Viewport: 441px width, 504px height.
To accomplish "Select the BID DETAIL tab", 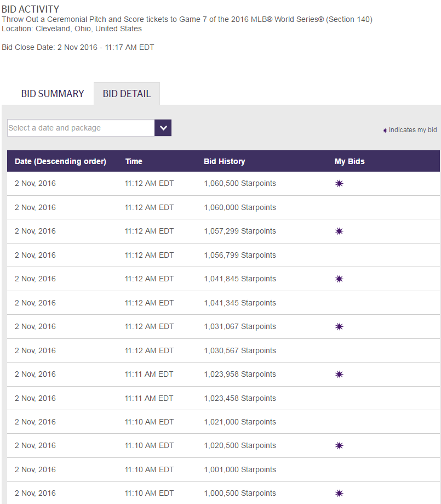I will tap(127, 94).
